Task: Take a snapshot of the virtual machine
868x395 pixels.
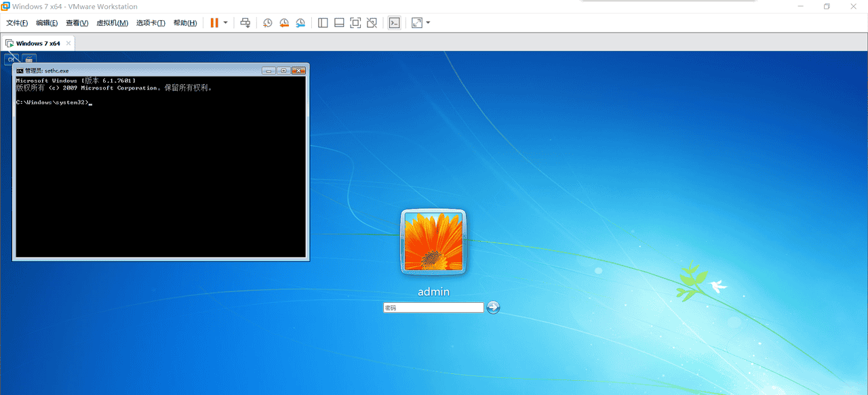Action: pyautogui.click(x=268, y=22)
